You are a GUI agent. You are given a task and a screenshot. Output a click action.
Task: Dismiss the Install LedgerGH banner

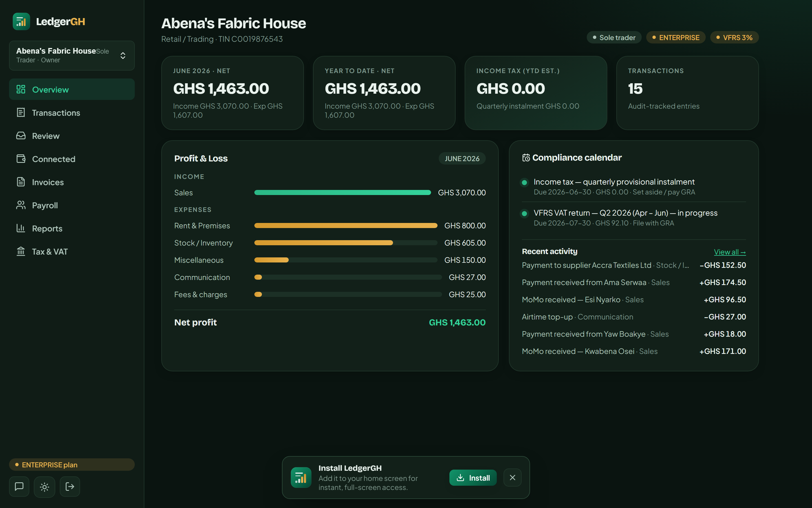point(512,478)
